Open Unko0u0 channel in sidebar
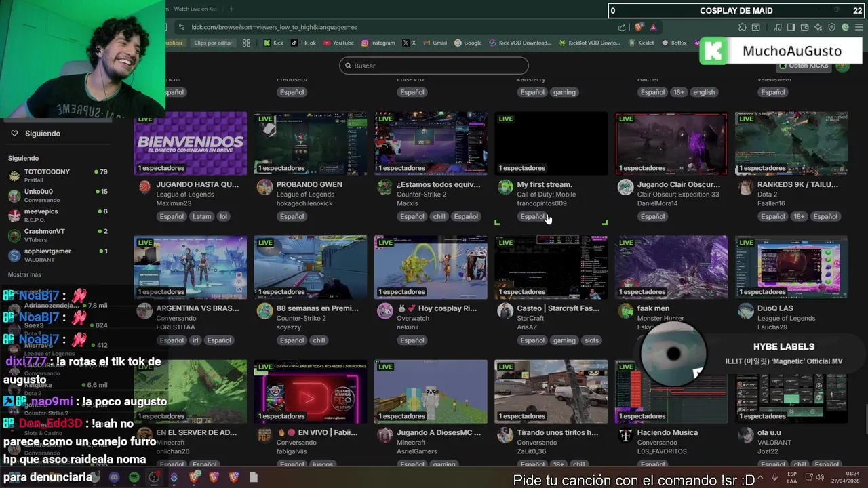The image size is (868, 488). 58,195
